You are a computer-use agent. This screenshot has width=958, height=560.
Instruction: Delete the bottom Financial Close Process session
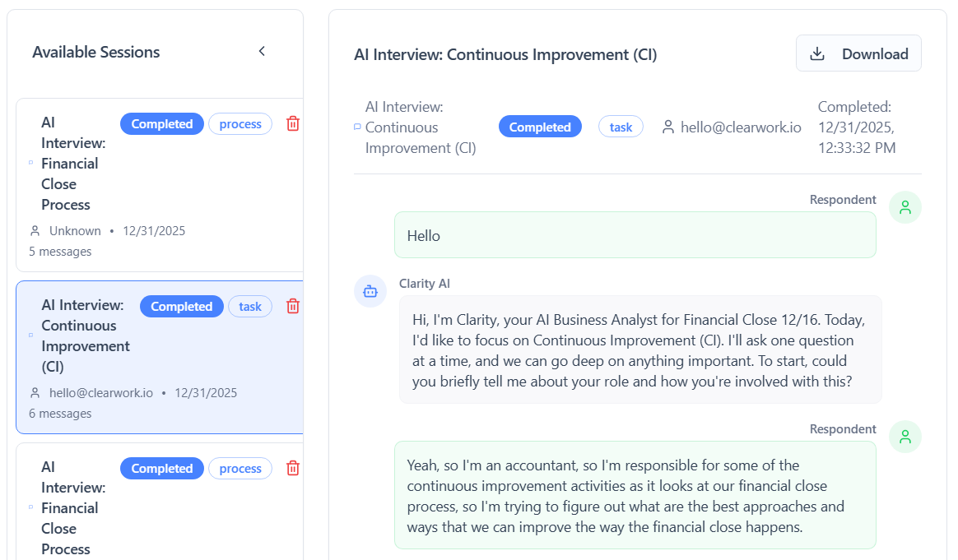[293, 468]
